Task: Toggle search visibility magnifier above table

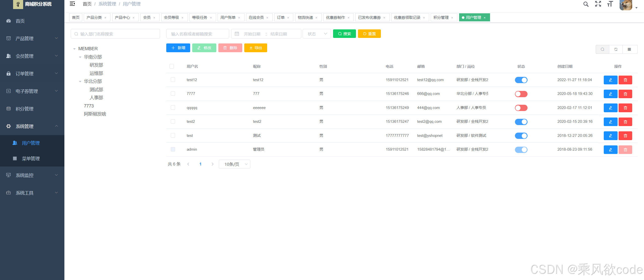Action: tap(602, 49)
